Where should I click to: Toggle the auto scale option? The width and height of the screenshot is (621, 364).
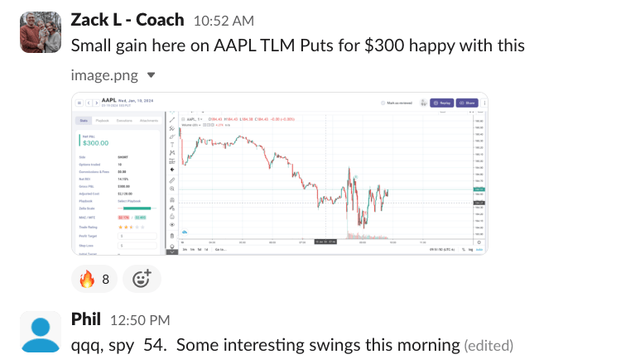(x=479, y=249)
